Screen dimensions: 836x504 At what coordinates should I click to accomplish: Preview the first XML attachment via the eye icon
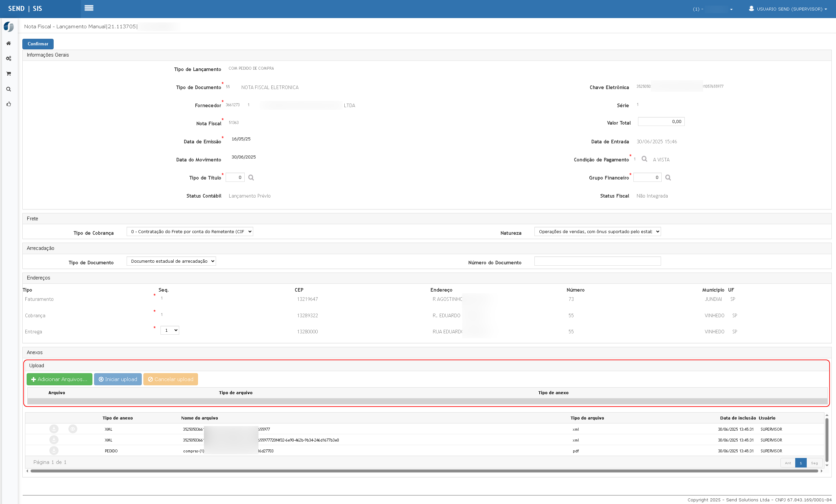tap(73, 429)
